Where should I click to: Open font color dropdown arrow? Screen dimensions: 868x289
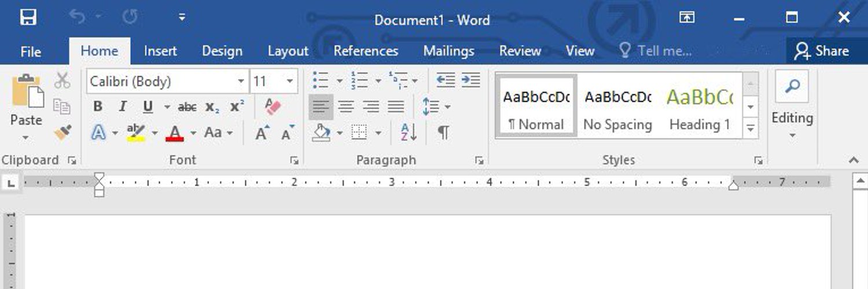tap(193, 134)
